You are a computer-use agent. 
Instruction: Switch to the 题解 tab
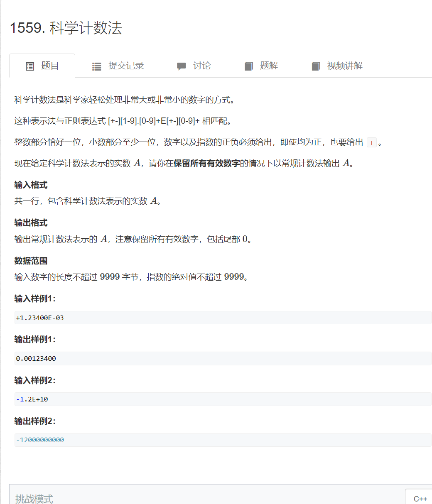tap(261, 66)
